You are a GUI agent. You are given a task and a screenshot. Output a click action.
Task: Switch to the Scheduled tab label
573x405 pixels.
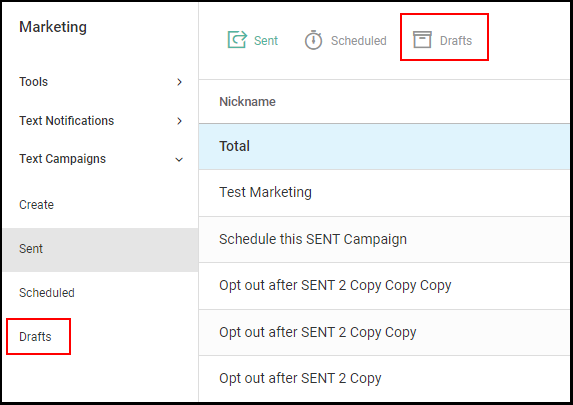tap(358, 41)
